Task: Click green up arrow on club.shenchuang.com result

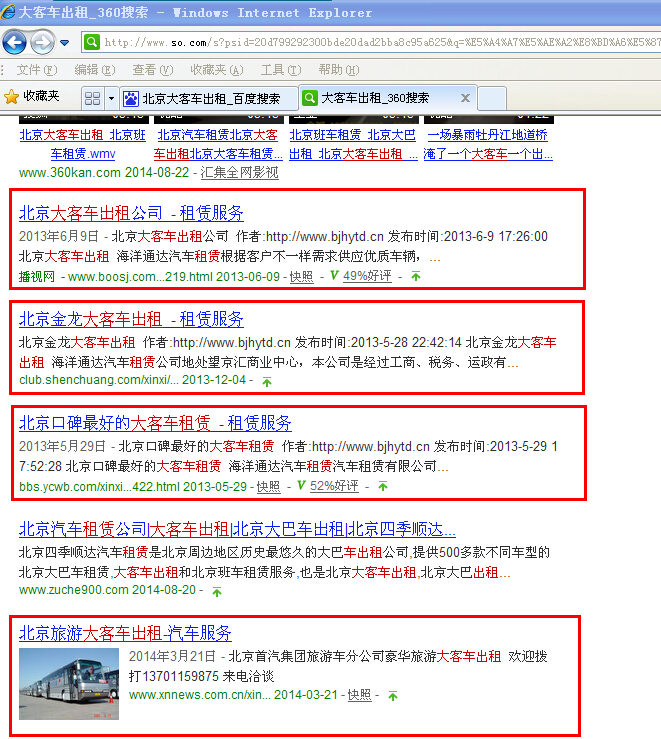Action: tap(267, 381)
